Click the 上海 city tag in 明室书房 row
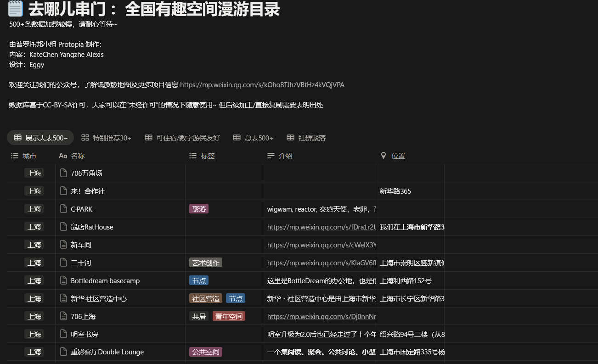598x364 pixels. [34, 334]
